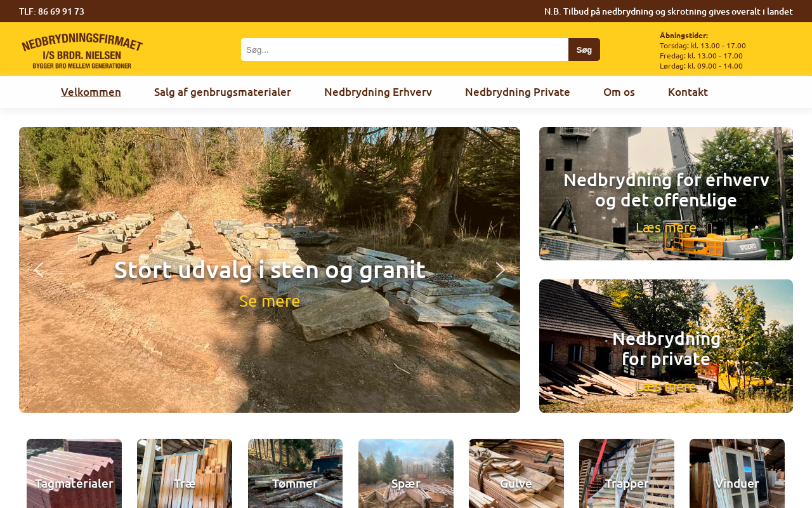Click the Søg search button

pyautogui.click(x=584, y=50)
